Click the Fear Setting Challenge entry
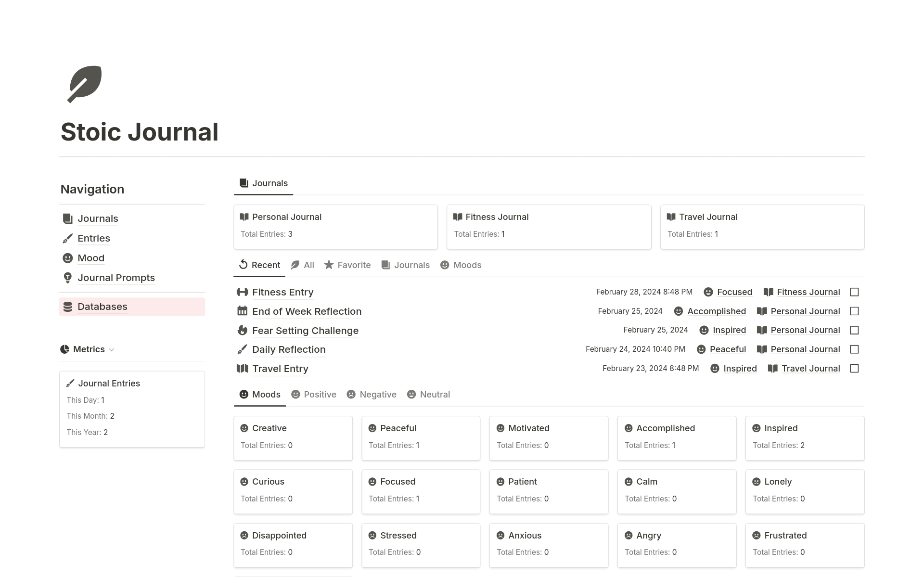Viewport: 924px width, 577px height. pos(305,331)
